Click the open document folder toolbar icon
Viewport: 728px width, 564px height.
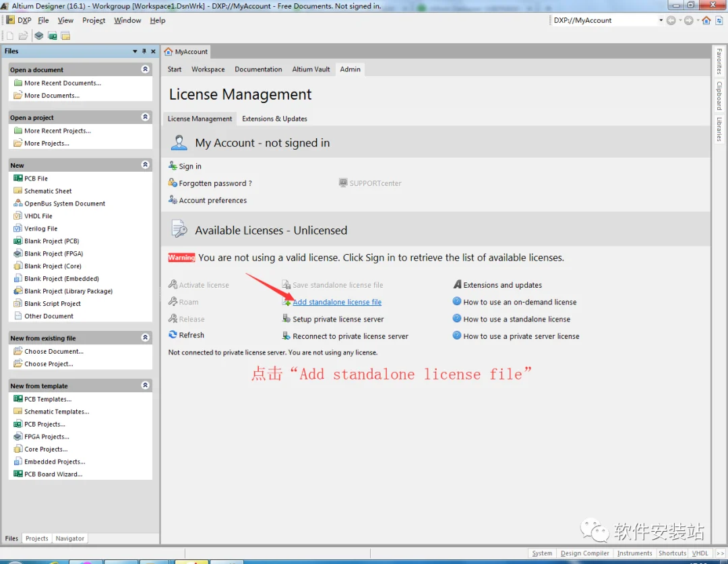(23, 36)
